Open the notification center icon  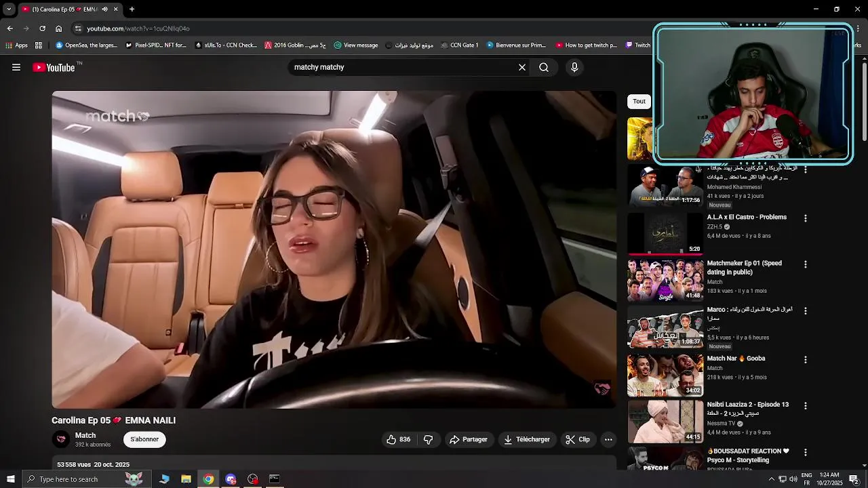click(854, 479)
